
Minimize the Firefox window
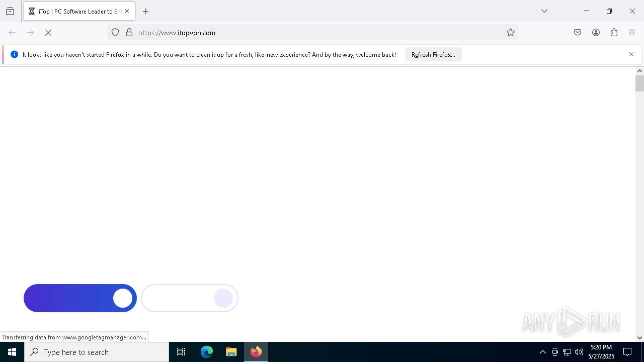586,11
